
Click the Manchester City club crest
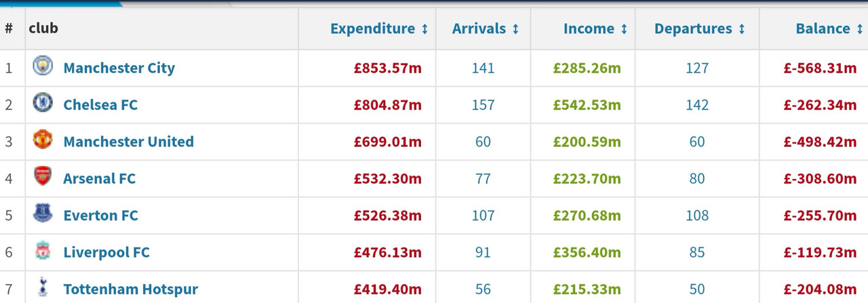43,66
